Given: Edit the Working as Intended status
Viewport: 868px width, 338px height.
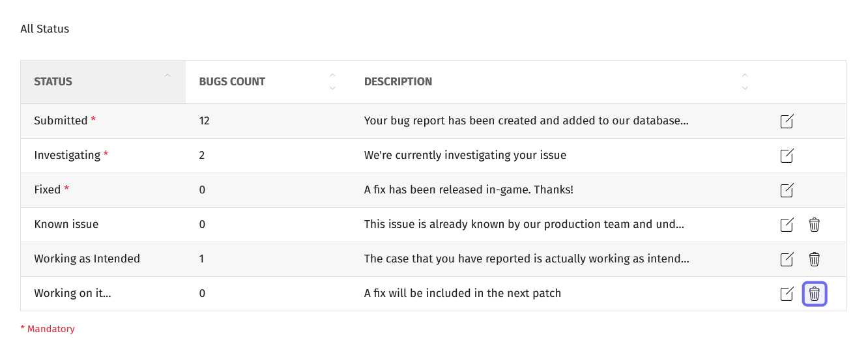Looking at the screenshot, I should pyautogui.click(x=787, y=259).
